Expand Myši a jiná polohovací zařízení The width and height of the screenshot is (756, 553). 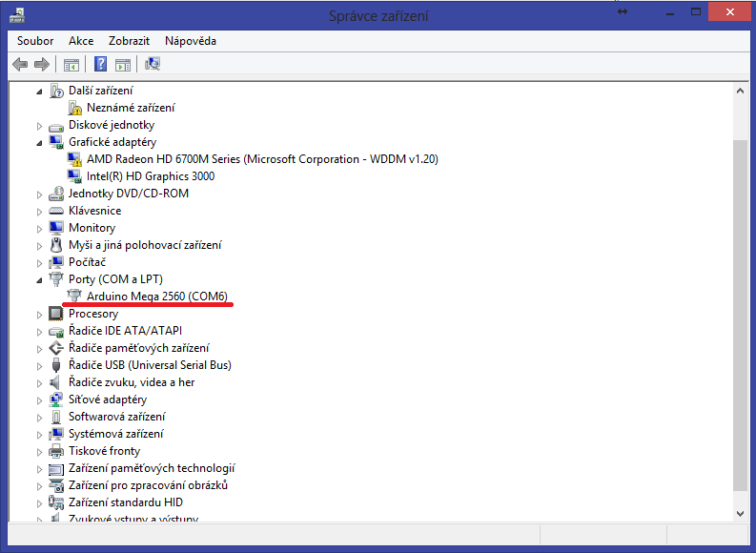[39, 246]
